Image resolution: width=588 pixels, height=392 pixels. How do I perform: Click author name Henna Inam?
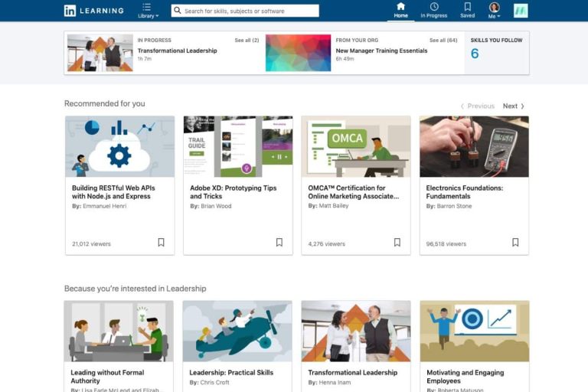click(x=335, y=382)
